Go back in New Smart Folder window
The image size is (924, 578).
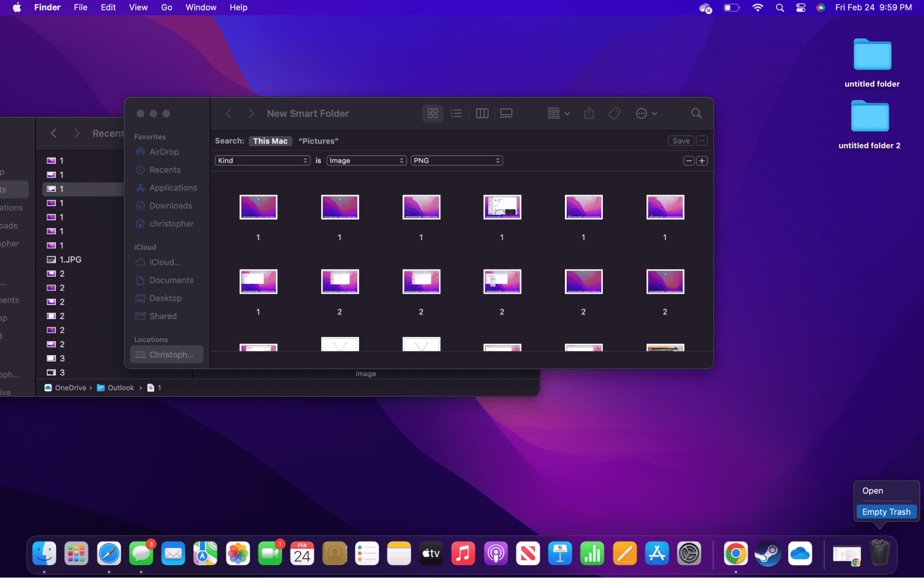(228, 113)
